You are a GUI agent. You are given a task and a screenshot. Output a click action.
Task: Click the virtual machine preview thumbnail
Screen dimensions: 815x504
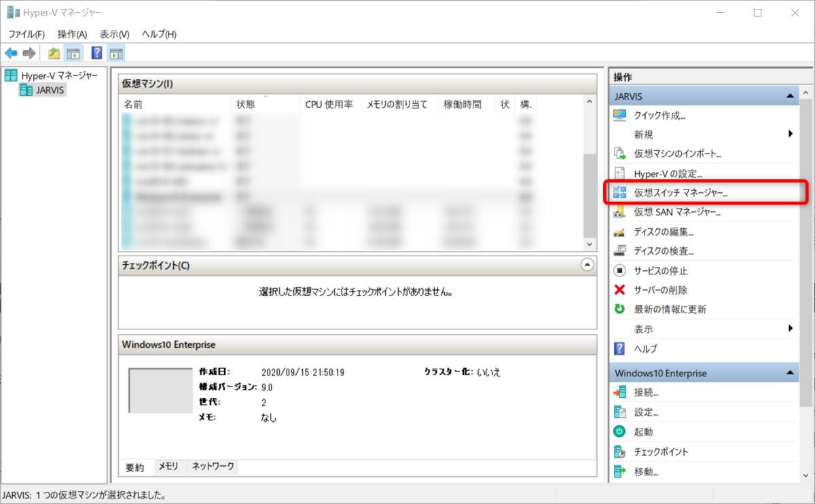[161, 391]
